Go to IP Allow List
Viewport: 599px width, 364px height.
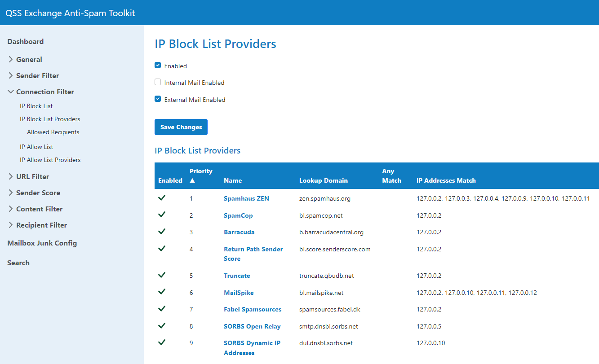coord(36,147)
